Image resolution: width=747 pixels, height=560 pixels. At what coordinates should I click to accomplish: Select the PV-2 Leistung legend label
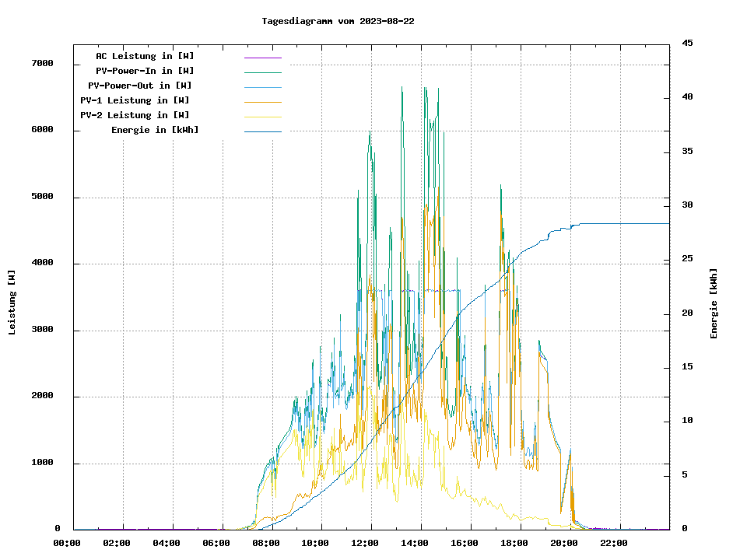(135, 115)
